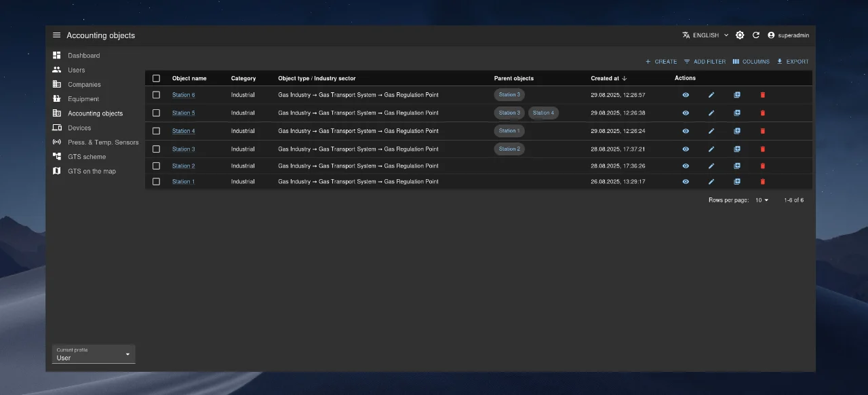
Task: Delete Station 1 using trash icon
Action: click(x=762, y=182)
